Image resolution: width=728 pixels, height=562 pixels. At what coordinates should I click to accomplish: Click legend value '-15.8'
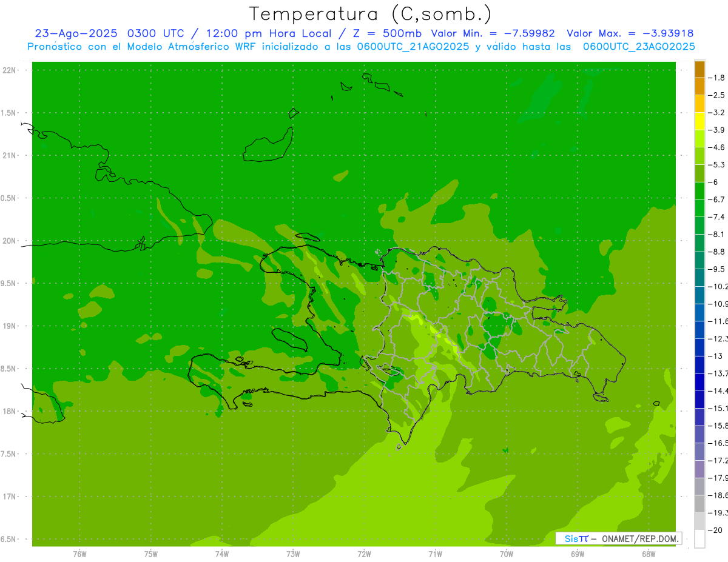click(718, 426)
